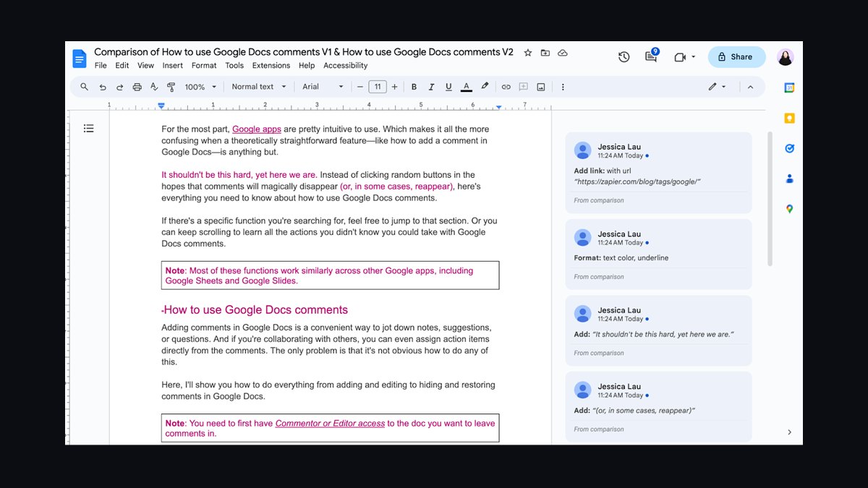Select comment adding "(or, in some cases, reappear)"

pyautogui.click(x=658, y=406)
